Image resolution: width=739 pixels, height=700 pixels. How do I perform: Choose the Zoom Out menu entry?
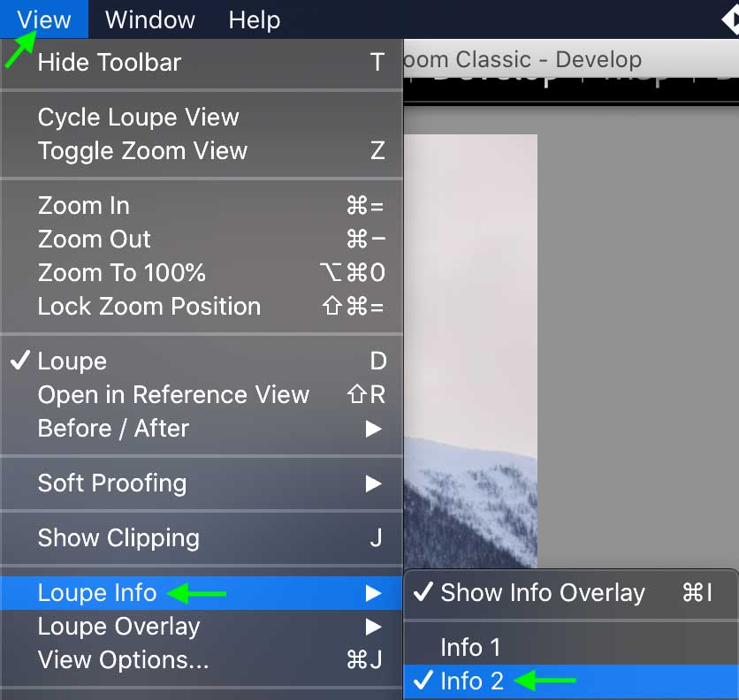(x=202, y=239)
